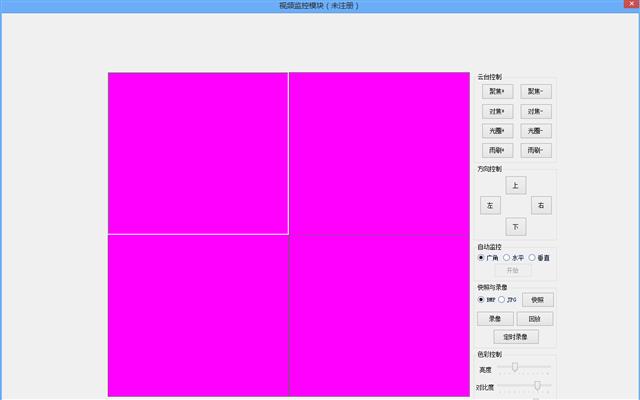Tilt camera down with 下 button

point(515,226)
